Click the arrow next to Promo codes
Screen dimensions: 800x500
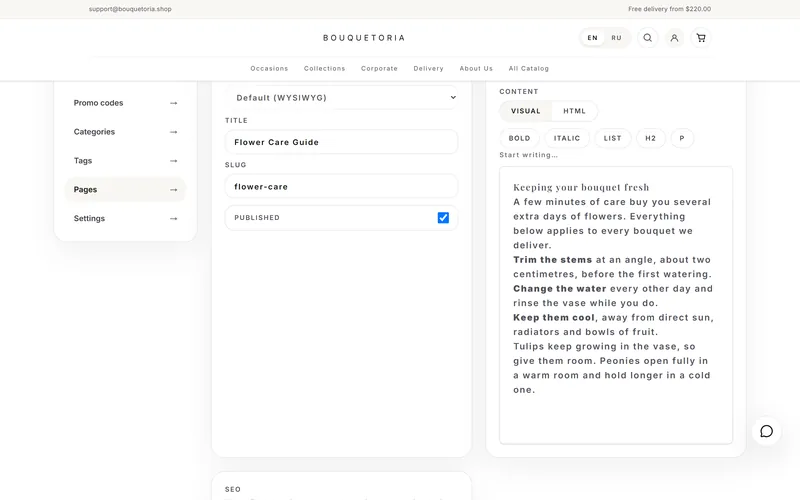coord(173,103)
